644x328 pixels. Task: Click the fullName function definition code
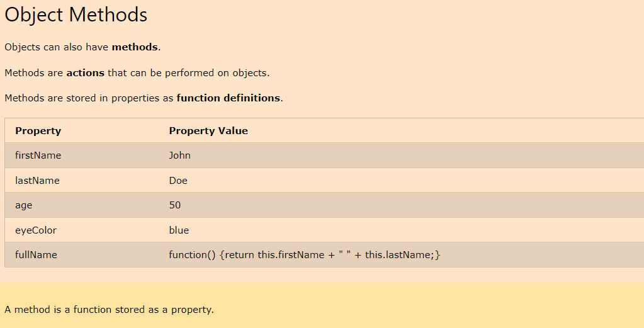click(304, 255)
